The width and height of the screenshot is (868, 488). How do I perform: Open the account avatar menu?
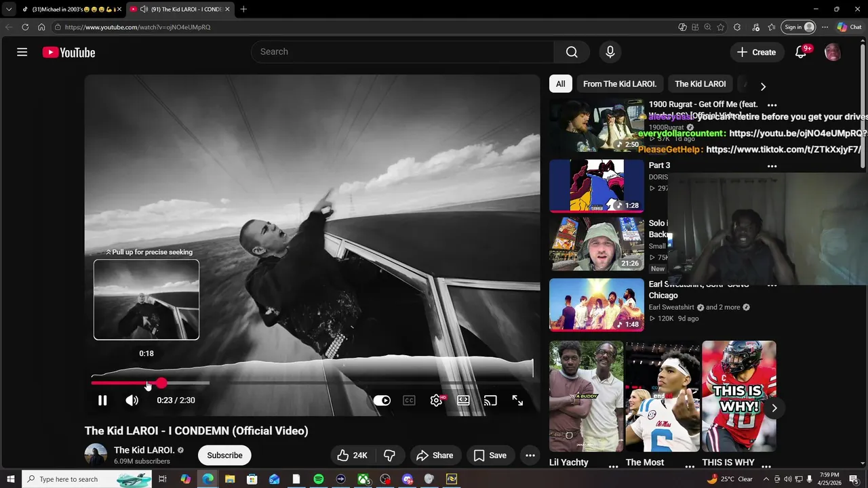(x=832, y=52)
